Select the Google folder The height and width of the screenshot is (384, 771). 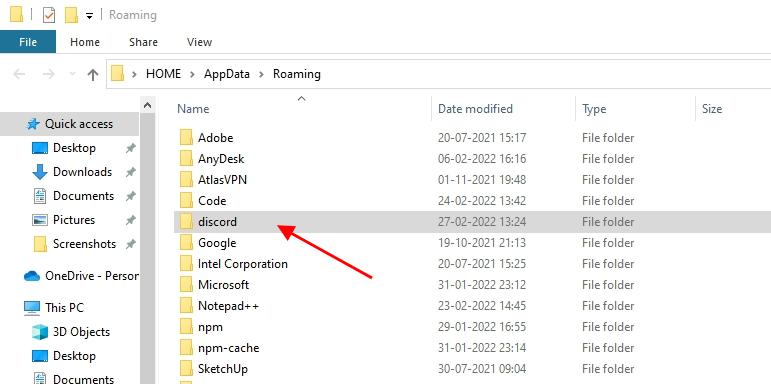pyautogui.click(x=217, y=243)
